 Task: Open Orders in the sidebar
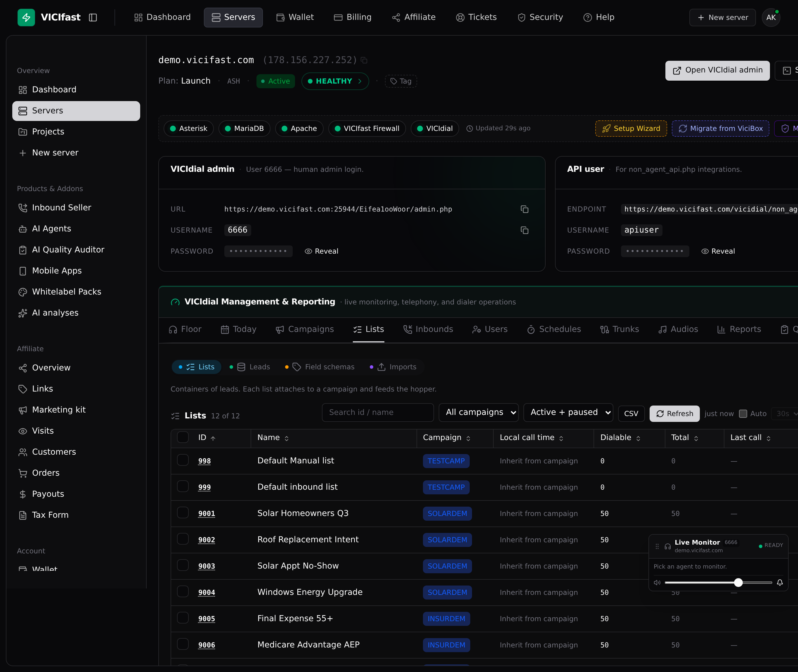click(x=76, y=473)
